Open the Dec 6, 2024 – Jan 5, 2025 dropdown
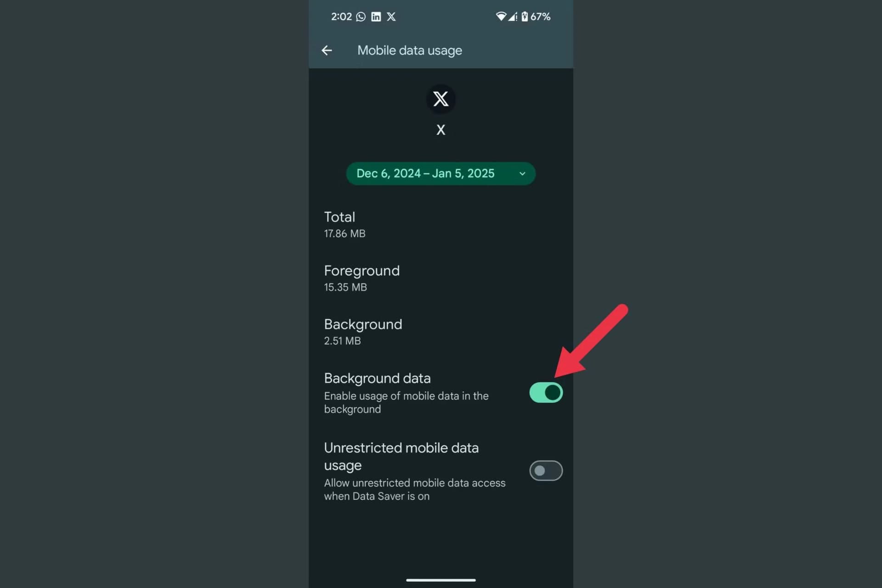This screenshot has height=588, width=882. (441, 174)
